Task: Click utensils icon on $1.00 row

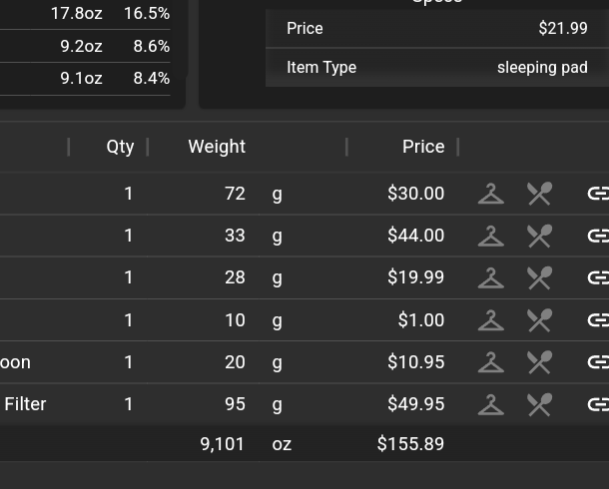Action: [x=539, y=320]
